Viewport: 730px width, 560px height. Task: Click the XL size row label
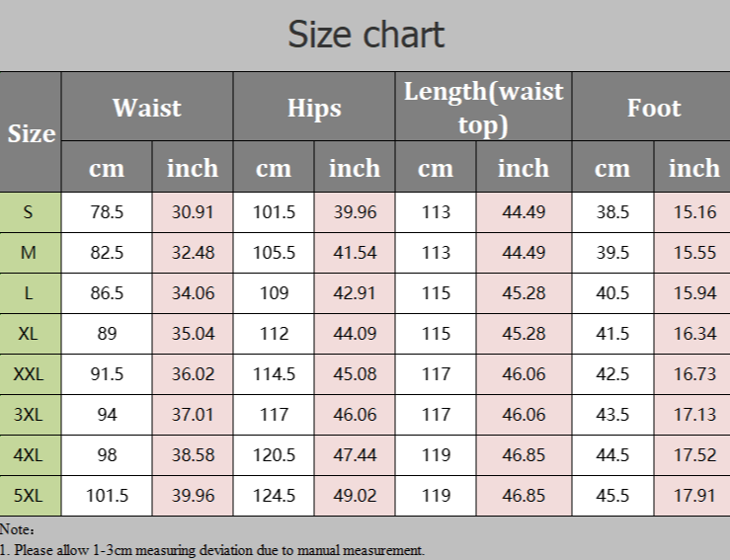31,334
